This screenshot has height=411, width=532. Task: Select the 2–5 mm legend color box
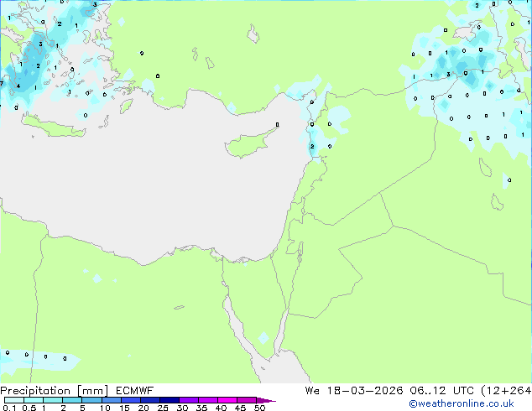click(x=72, y=400)
